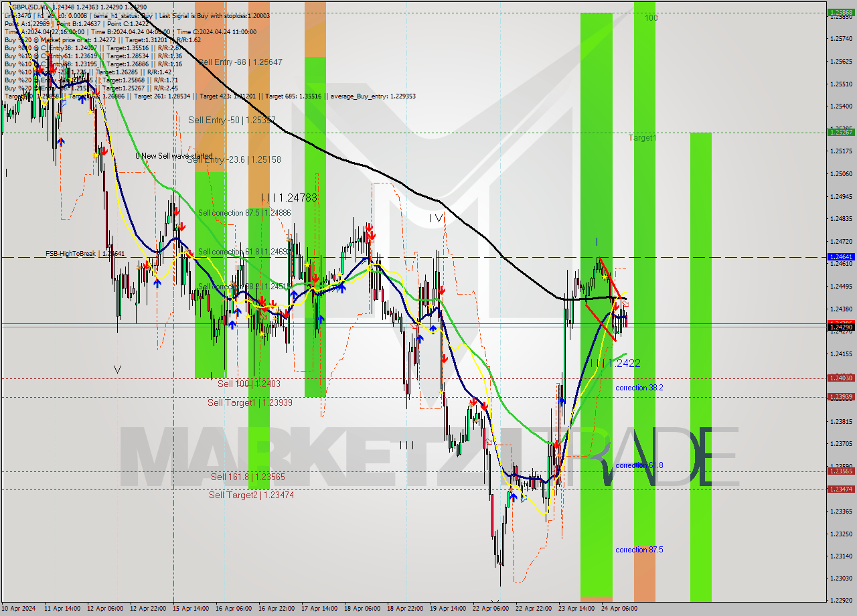Click the 1.25267 green price tag on the price axis

pos(841,132)
